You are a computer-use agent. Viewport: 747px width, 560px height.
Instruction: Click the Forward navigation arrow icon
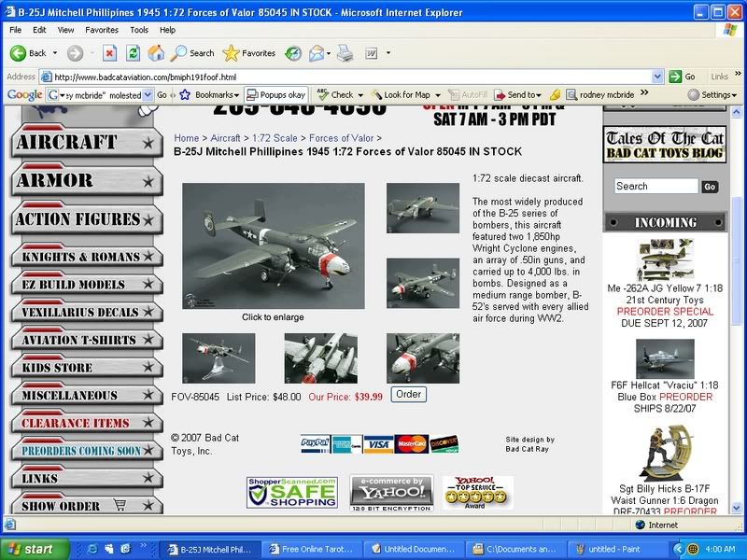point(75,53)
